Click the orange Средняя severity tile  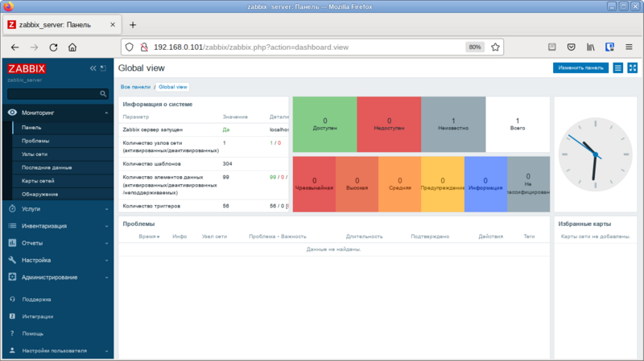[399, 184]
